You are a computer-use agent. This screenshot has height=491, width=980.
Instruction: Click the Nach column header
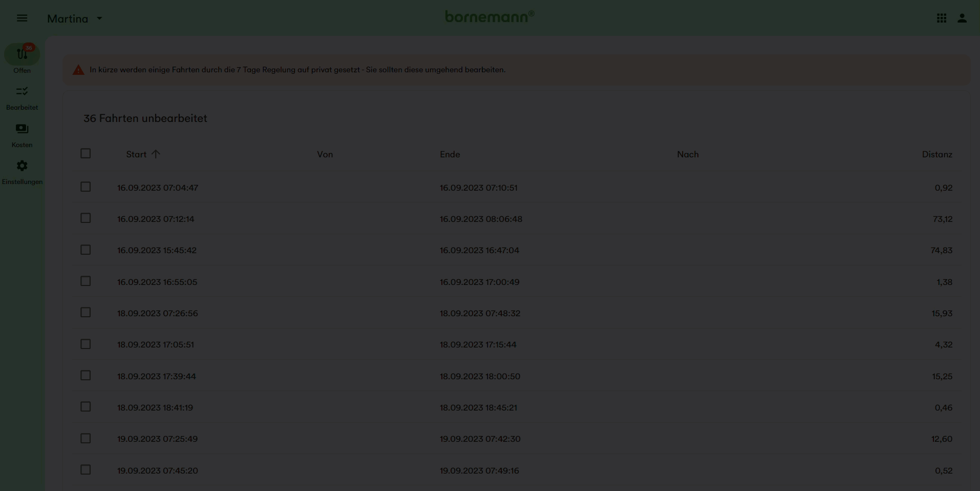coord(687,154)
